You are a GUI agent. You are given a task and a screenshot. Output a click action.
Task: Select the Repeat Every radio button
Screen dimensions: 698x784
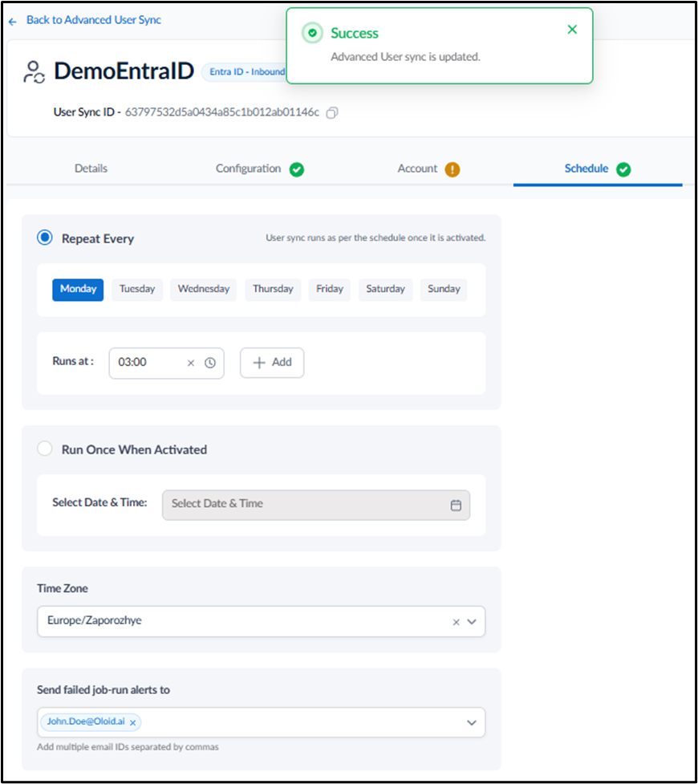44,238
